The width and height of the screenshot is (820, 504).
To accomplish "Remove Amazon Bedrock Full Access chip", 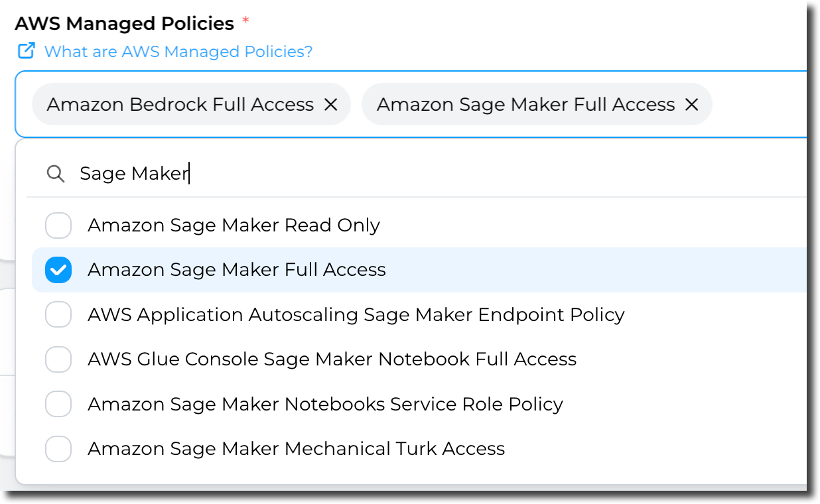I will 330,104.
